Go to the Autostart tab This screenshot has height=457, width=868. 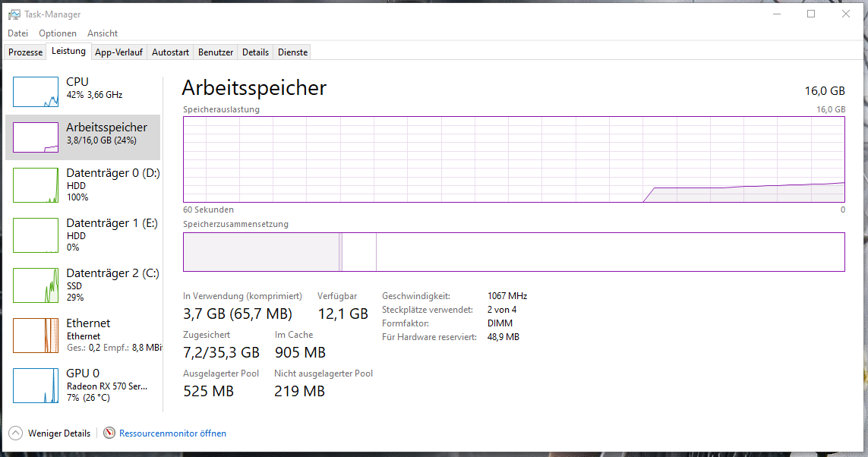pos(171,52)
